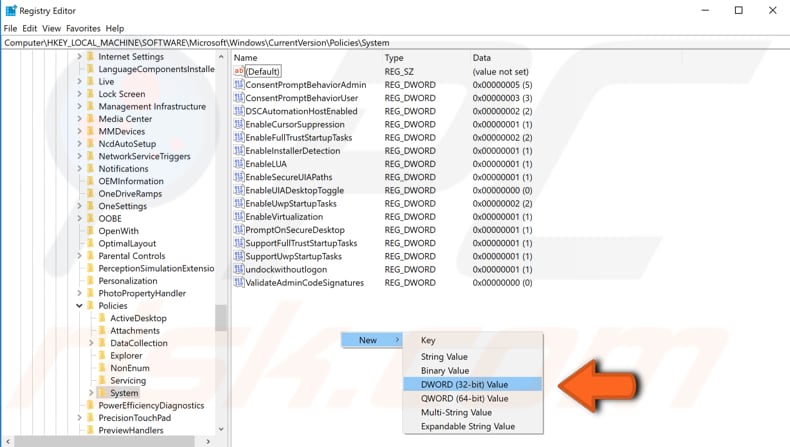
Task: Click the DWORD icon next to EnableLUA
Action: click(239, 164)
